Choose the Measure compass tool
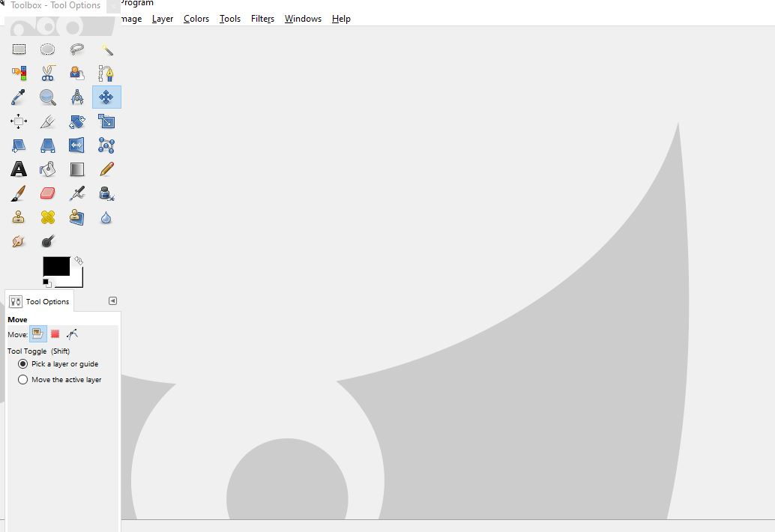The image size is (775, 532). pyautogui.click(x=76, y=97)
